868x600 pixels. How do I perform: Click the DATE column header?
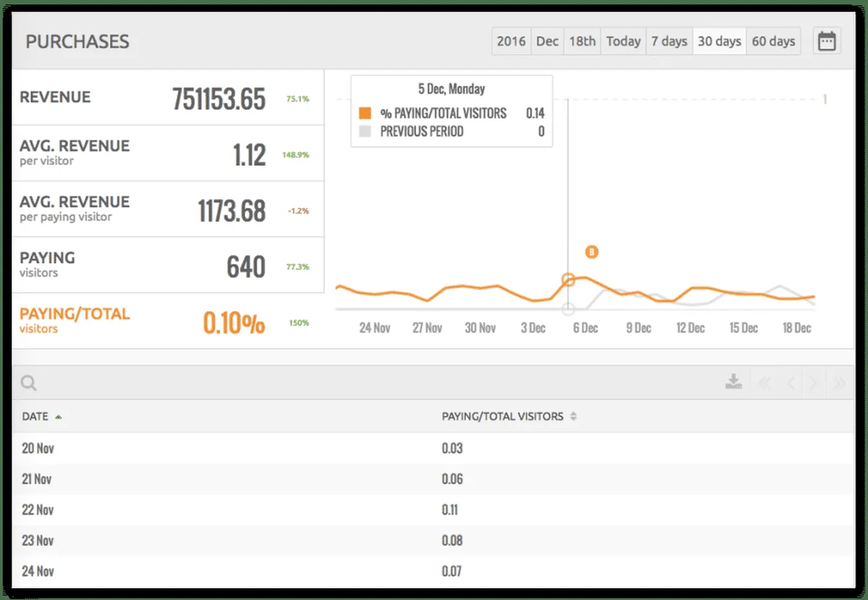[x=35, y=417]
